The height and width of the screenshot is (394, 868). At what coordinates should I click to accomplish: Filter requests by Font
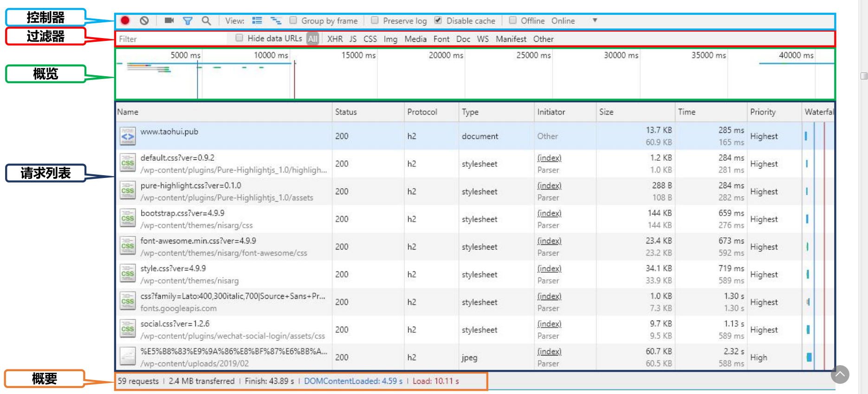pos(442,39)
